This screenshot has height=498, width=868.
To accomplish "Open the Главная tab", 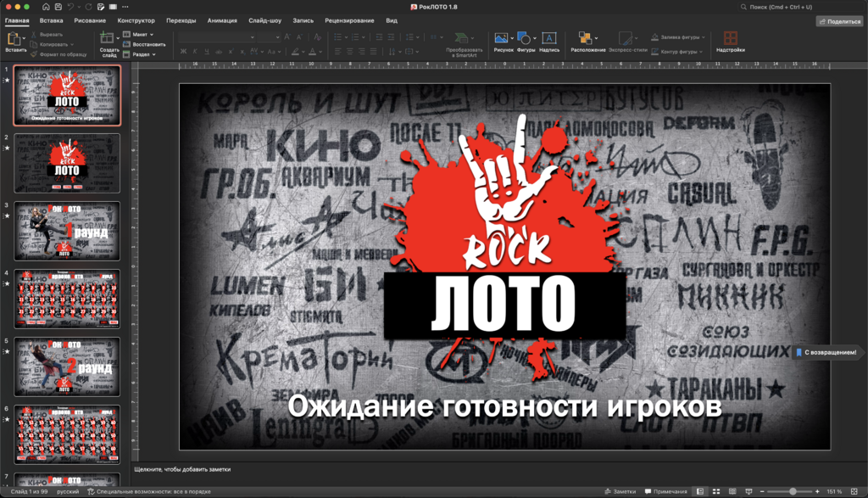I will (x=17, y=20).
